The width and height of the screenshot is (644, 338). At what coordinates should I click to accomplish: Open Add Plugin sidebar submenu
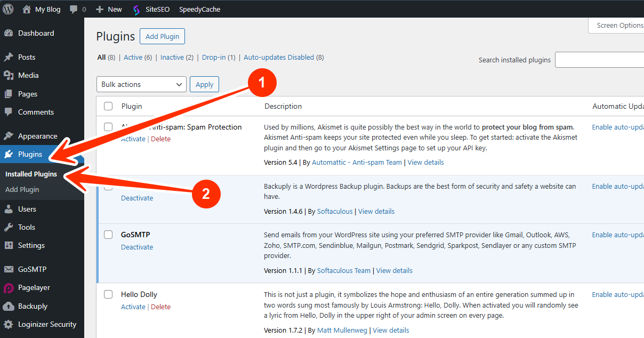tap(22, 189)
